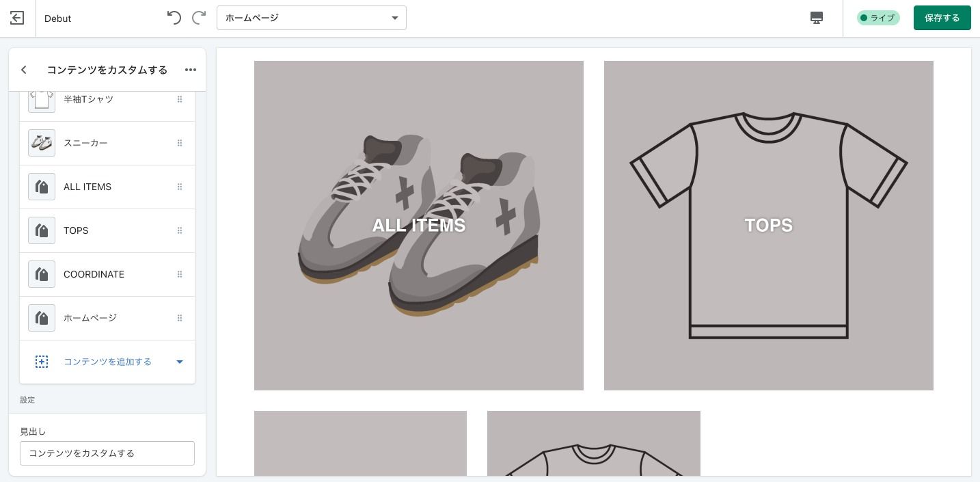Grab the drag handle for TOPS
This screenshot has height=482, width=980.
tap(180, 230)
